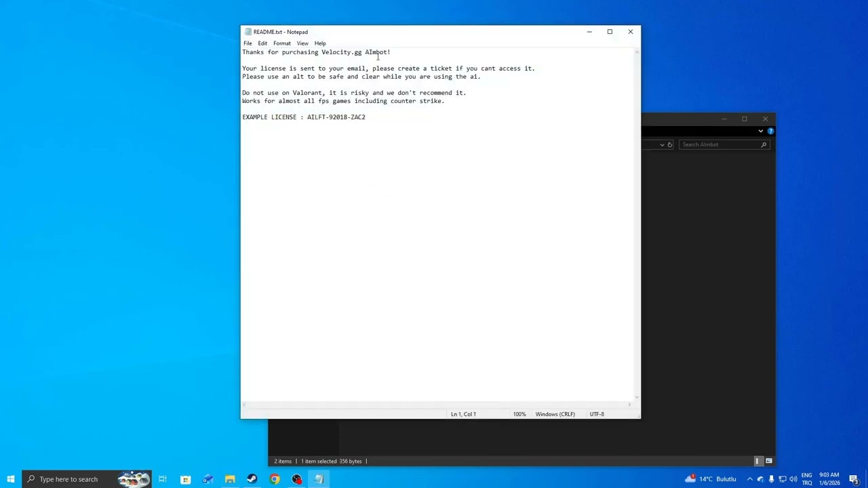This screenshot has width=868, height=488.
Task: Click the line 'Thanks for purchasing Velocity.gg AImbot!'
Action: click(x=316, y=52)
